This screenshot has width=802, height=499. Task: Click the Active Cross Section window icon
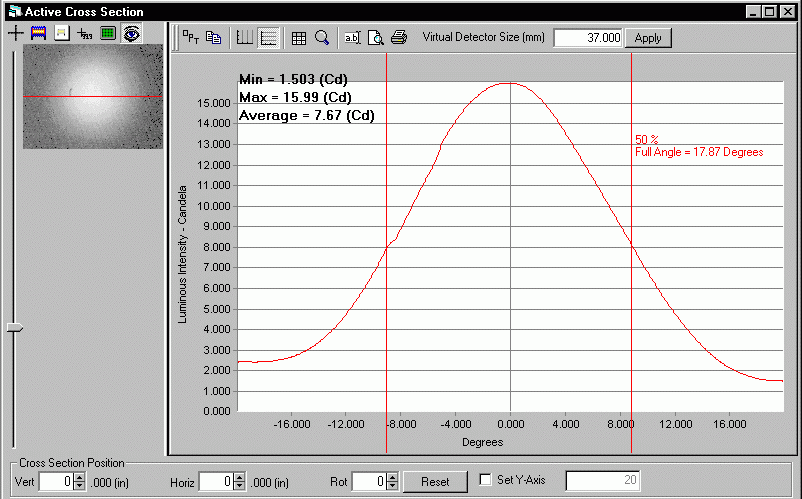[x=15, y=12]
